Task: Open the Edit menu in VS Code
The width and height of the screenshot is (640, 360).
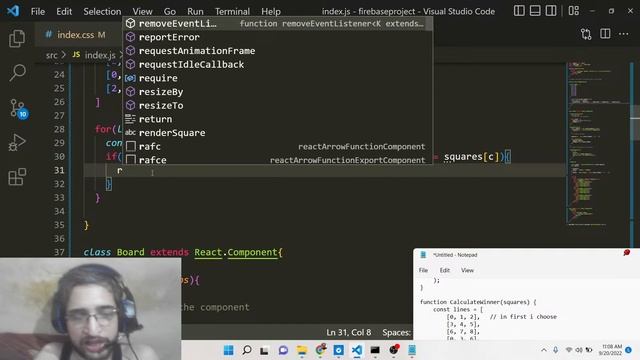Action: click(x=64, y=11)
